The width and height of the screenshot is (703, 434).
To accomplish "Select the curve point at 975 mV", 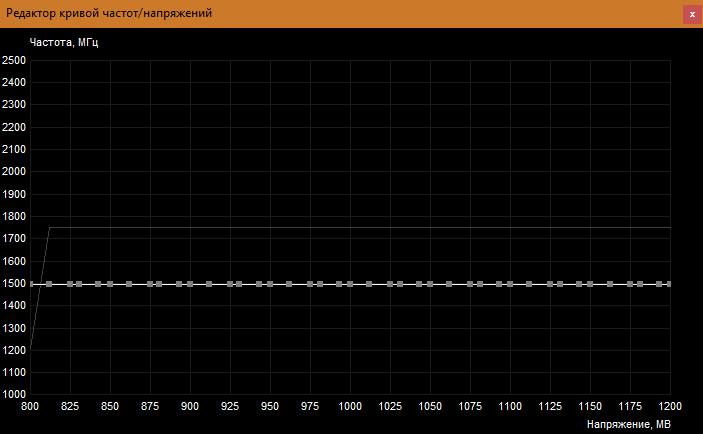I will click(x=310, y=284).
